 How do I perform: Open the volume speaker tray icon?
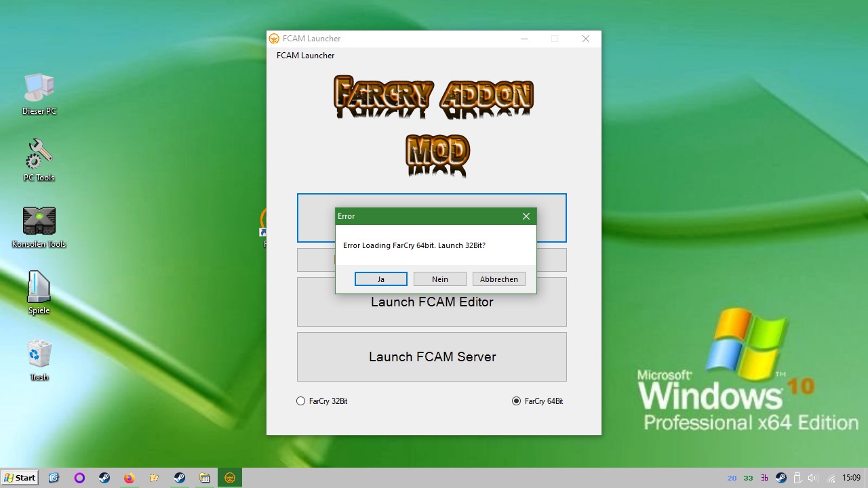tap(814, 478)
